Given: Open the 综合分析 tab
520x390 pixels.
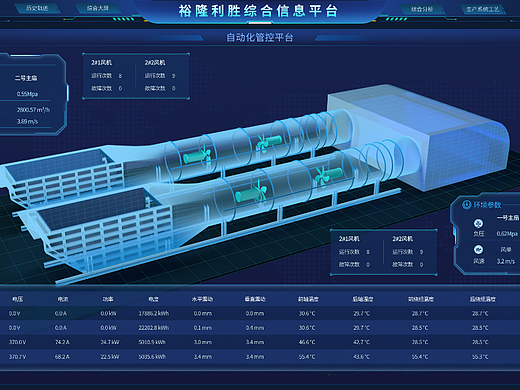Looking at the screenshot, I should click(422, 9).
